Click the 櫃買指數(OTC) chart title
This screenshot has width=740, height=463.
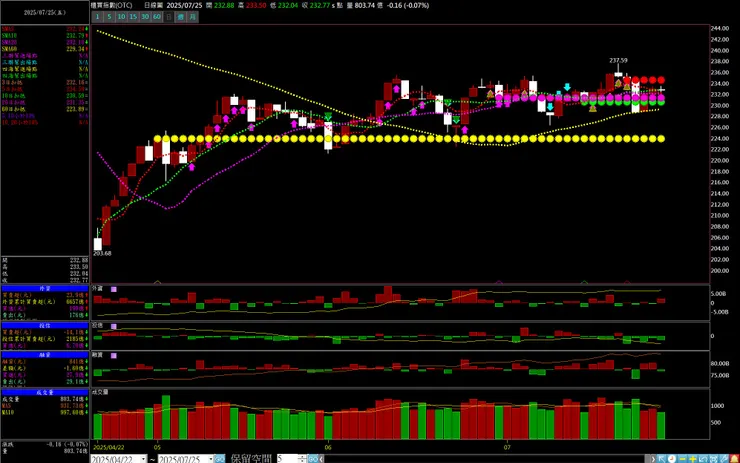click(x=112, y=6)
